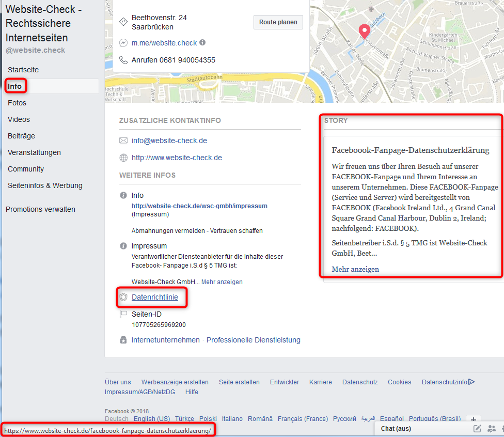Click the directions icon beside Beethovenstr. 24
This screenshot has height=437, width=504.
pos(123,22)
